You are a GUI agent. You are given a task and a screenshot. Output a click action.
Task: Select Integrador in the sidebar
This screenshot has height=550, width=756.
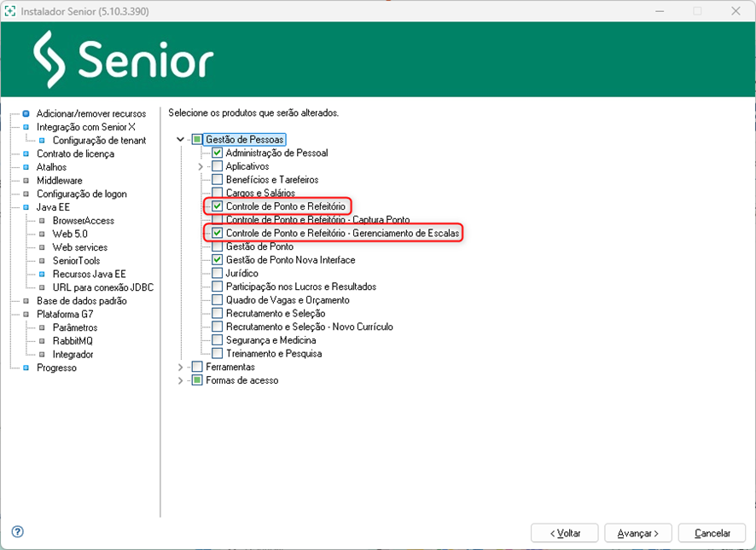coord(73,354)
